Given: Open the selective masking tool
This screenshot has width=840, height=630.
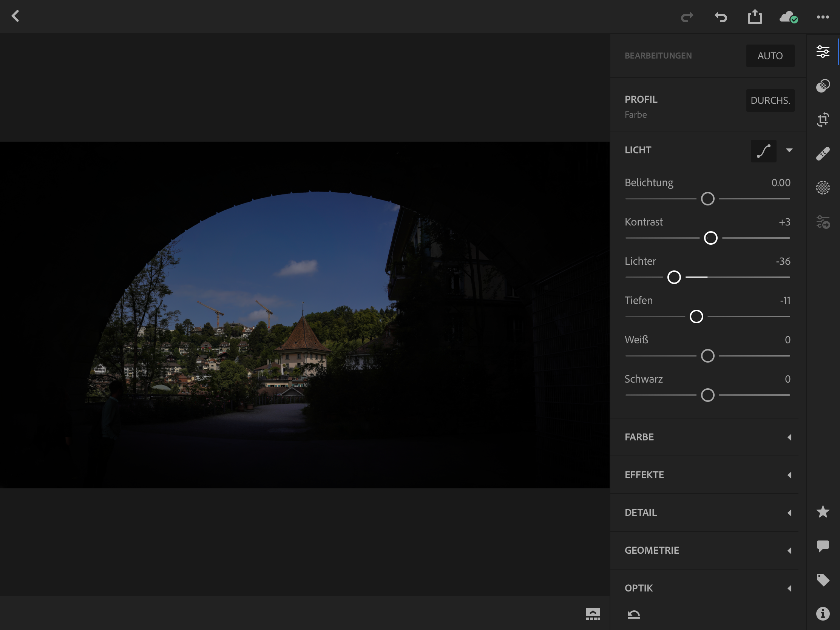Looking at the screenshot, I should coord(823,188).
